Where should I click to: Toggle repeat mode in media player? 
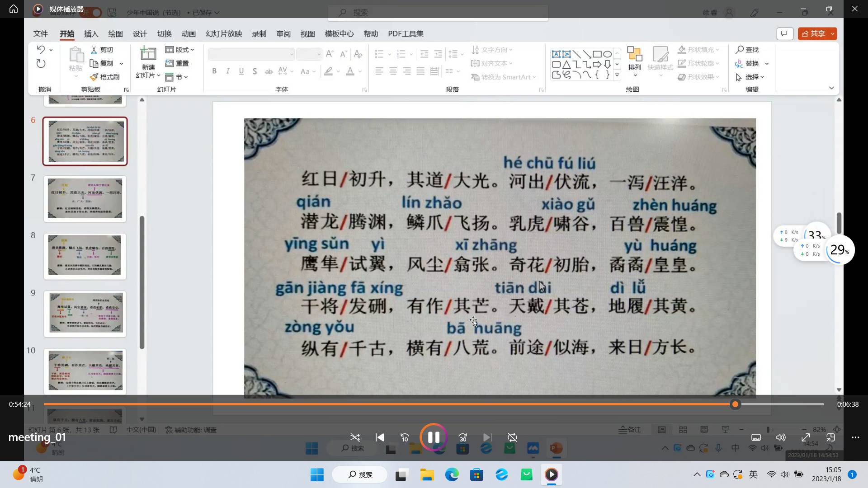pos(512,437)
